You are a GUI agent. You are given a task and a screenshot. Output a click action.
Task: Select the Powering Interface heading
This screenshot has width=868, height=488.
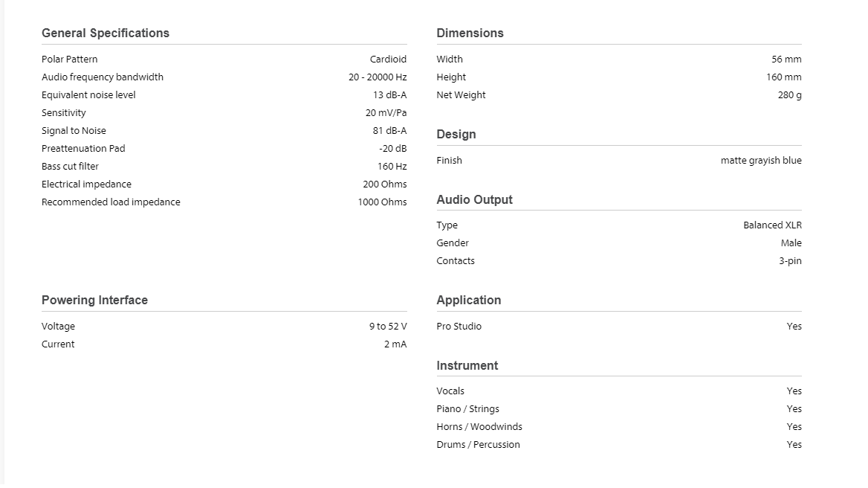(x=94, y=300)
